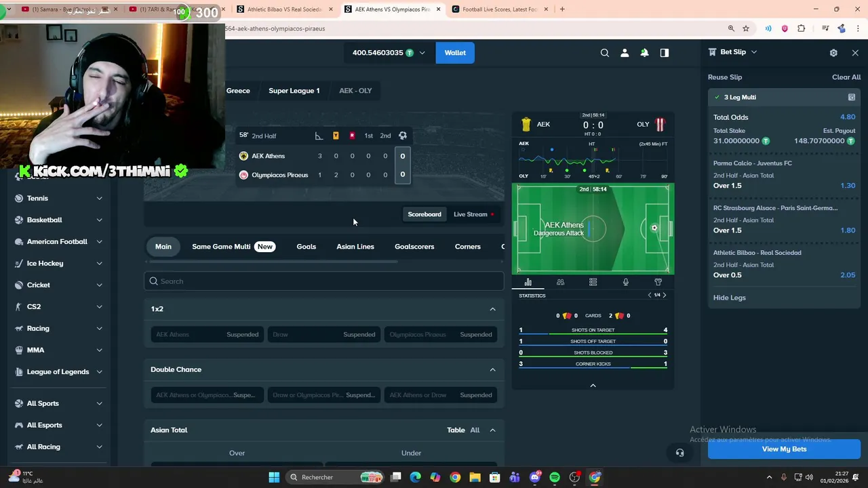
Task: Click the Ice Hockey sidebar icon
Action: pos(19,263)
